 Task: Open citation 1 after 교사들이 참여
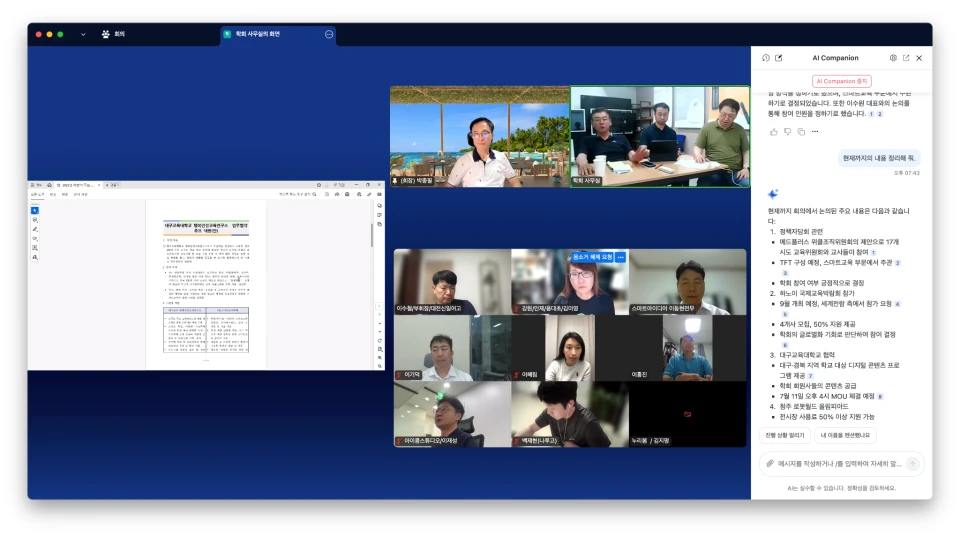point(874,252)
